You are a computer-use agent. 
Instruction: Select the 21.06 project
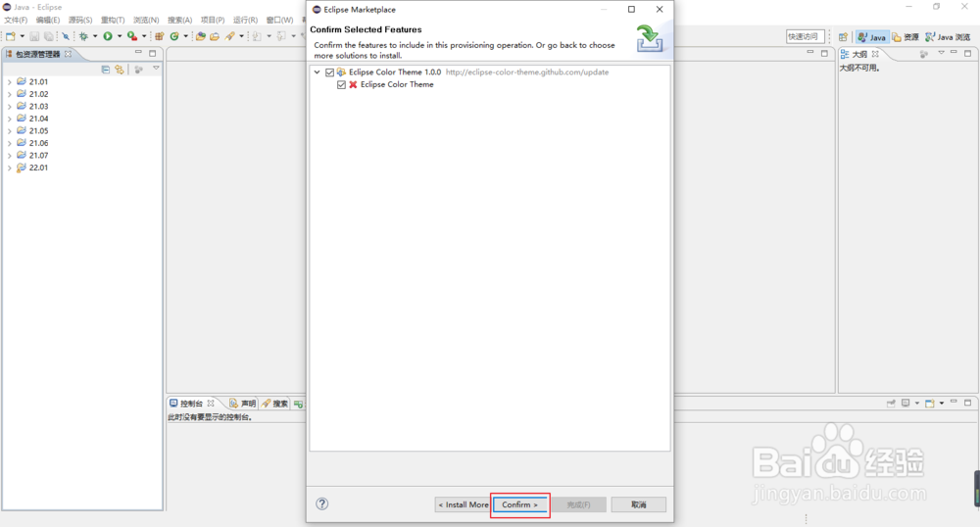[x=38, y=143]
